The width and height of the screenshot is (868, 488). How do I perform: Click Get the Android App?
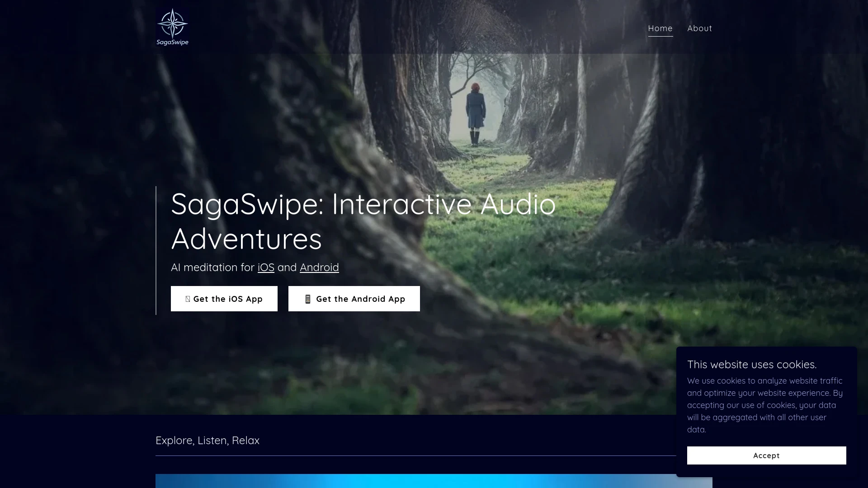point(354,299)
